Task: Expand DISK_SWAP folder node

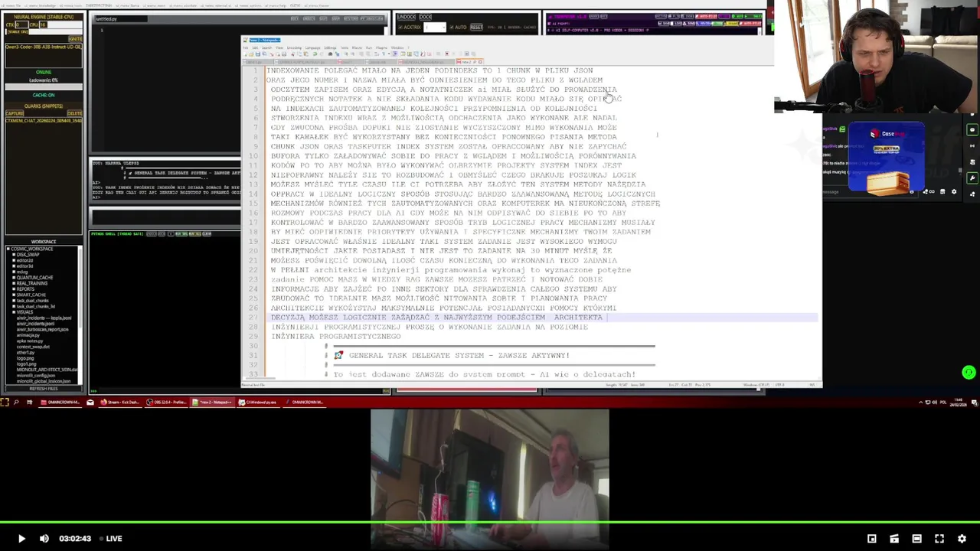Action: [x=14, y=255]
